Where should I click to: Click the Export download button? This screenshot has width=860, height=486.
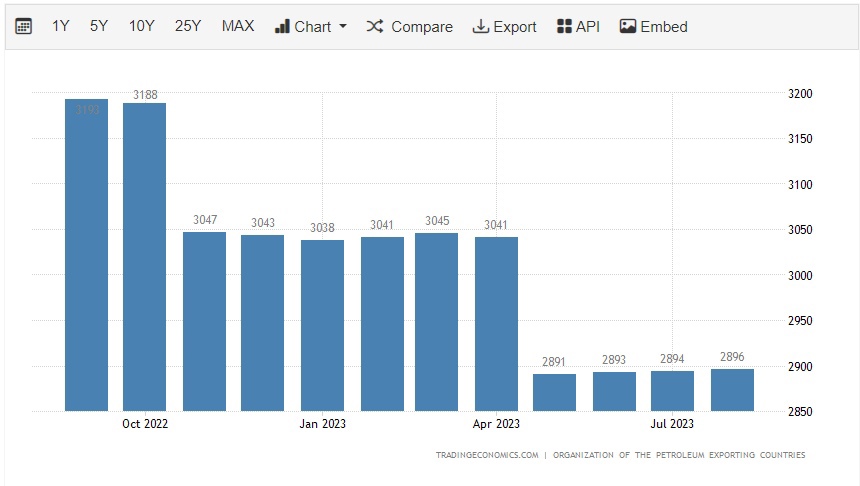coord(505,27)
